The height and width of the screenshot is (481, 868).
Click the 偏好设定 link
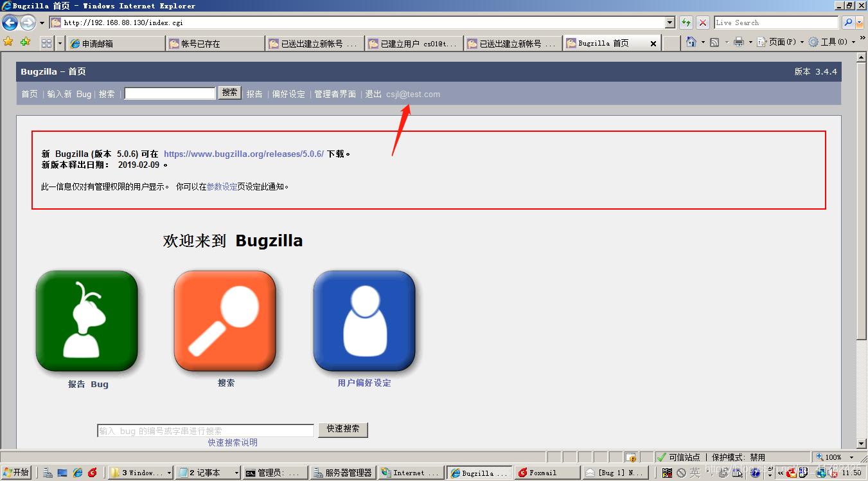click(288, 94)
